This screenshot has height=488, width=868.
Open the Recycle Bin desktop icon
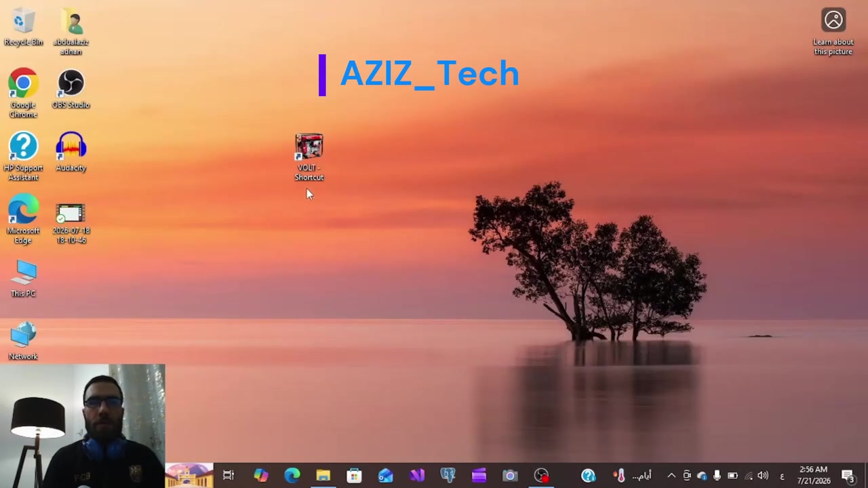tap(23, 28)
